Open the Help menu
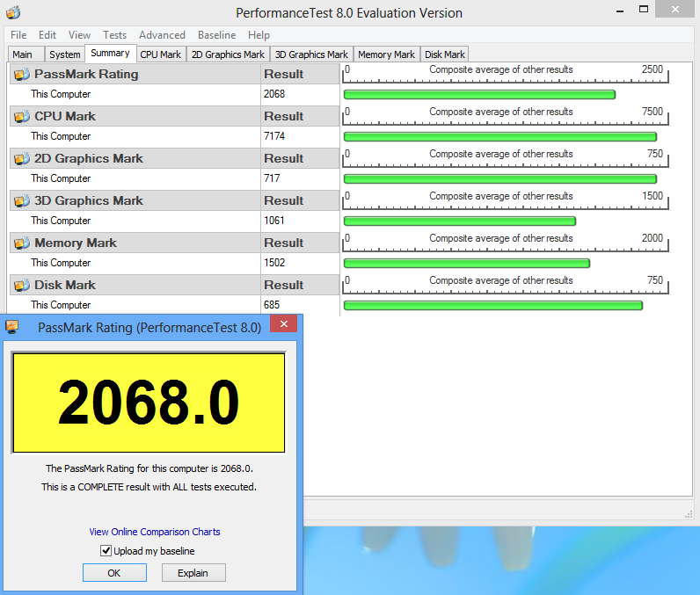 coord(259,35)
